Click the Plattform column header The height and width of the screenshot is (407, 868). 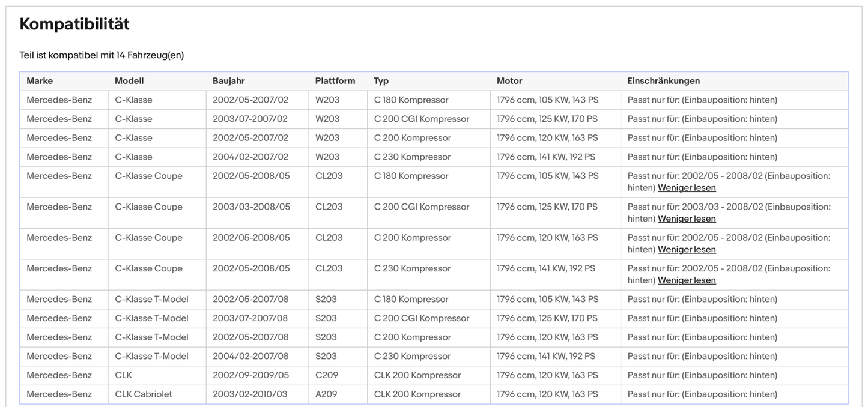click(x=335, y=81)
